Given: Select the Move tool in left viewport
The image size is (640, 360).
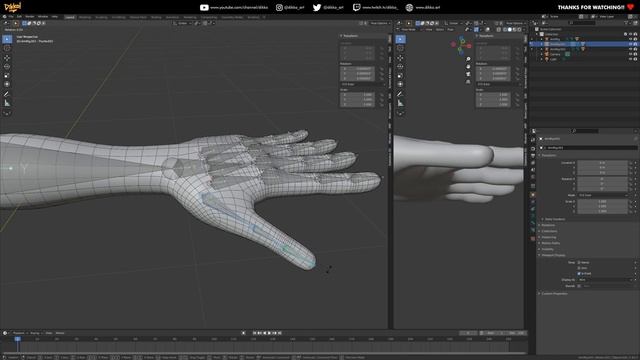Looking at the screenshot, I should point(7,58).
